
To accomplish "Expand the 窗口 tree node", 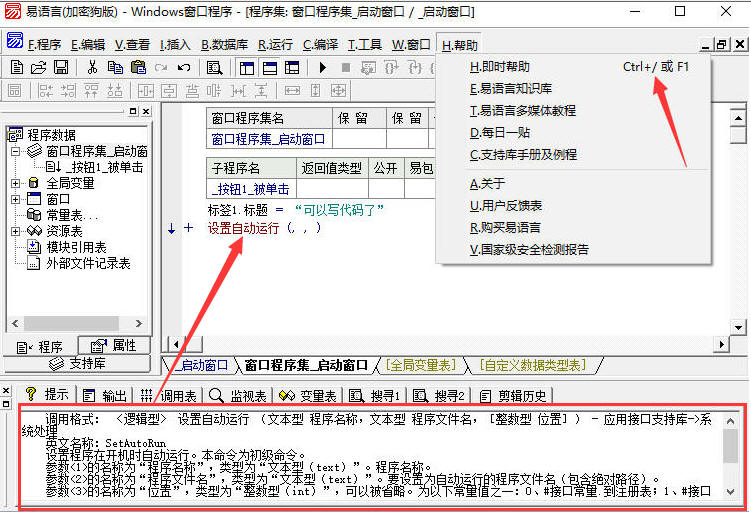I will (x=15, y=199).
